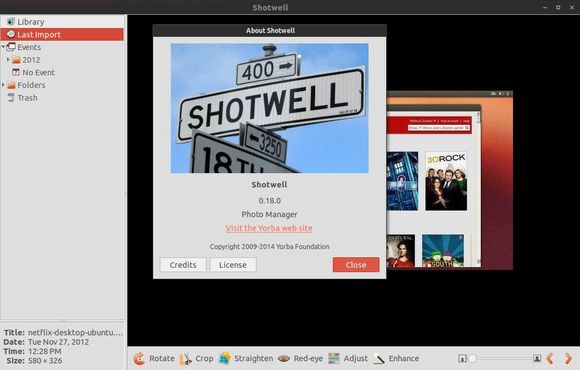The width and height of the screenshot is (580, 370).
Task: Open the Trash in the sidebar
Action: click(23, 98)
